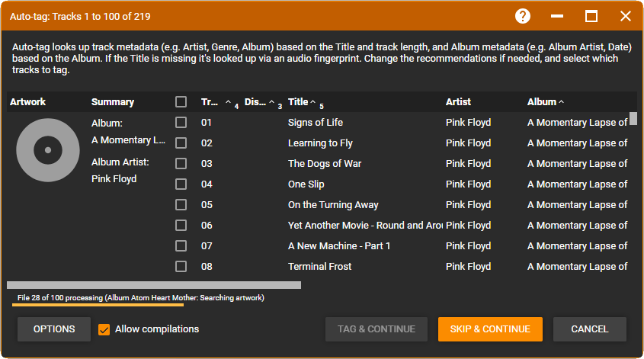
Task: Sort by the Album column header
Action: tap(542, 102)
